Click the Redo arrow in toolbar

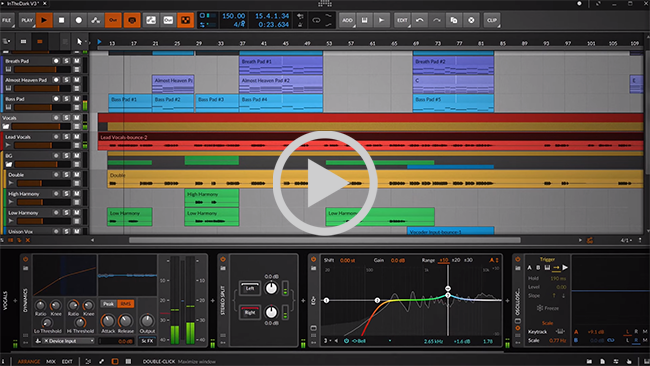tap(437, 20)
